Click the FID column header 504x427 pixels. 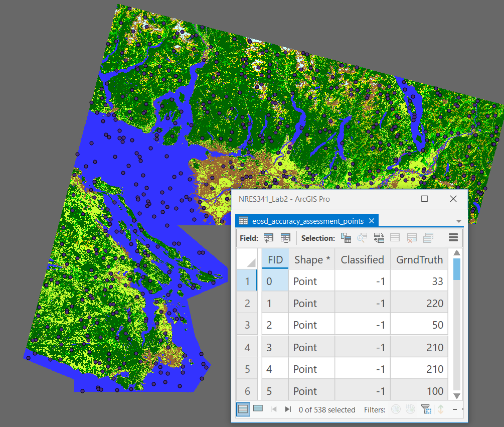(x=275, y=259)
